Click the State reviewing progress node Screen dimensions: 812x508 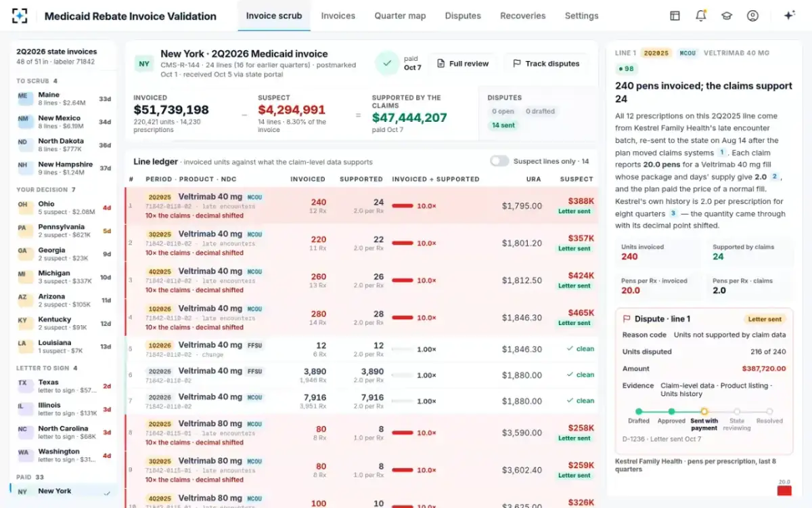[x=737, y=411]
